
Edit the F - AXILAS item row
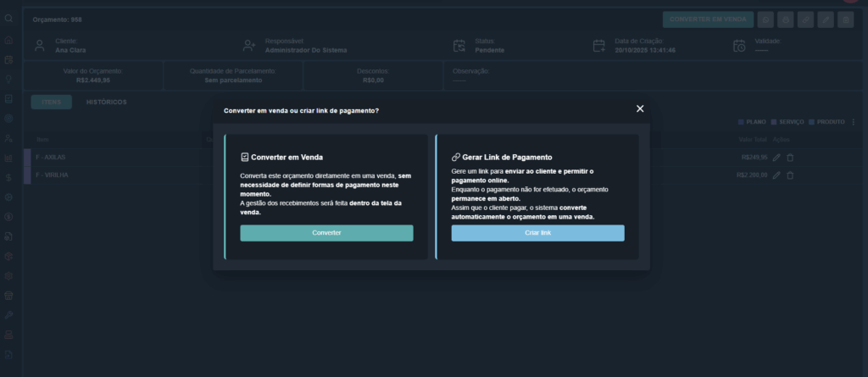pyautogui.click(x=776, y=158)
